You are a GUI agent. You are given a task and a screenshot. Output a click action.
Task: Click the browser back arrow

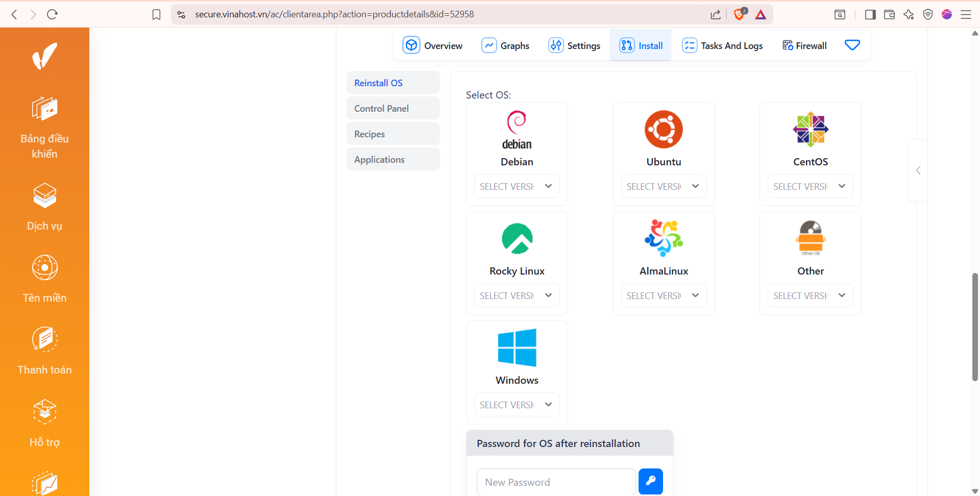click(14, 14)
